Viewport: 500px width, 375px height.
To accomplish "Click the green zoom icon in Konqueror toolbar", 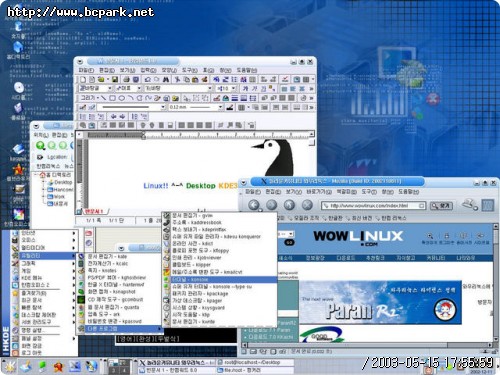I will (x=41, y=145).
